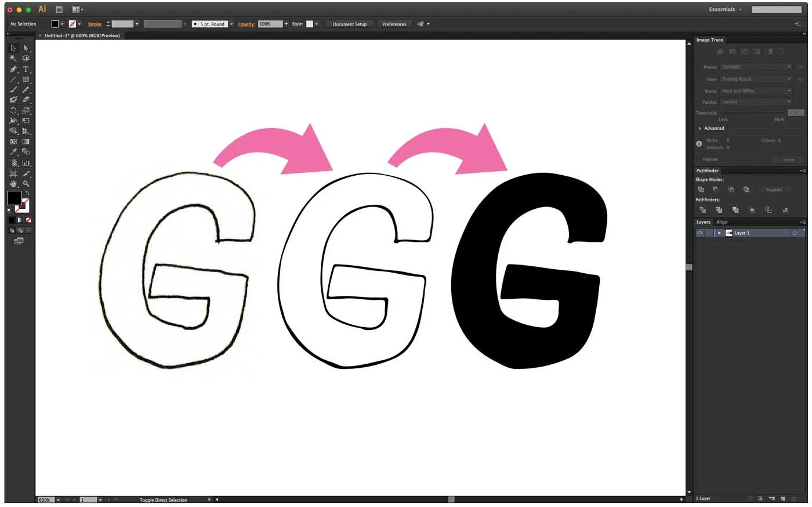Switch to the Align panel tab
Image resolution: width=812 pixels, height=507 pixels.
click(x=722, y=222)
